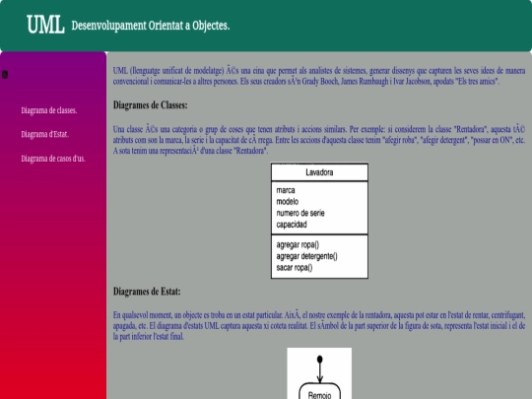Click 'Desenvolupament Orientat a Objectes.' header subtitle
Image resolution: width=532 pixels, height=399 pixels.
[x=151, y=26]
